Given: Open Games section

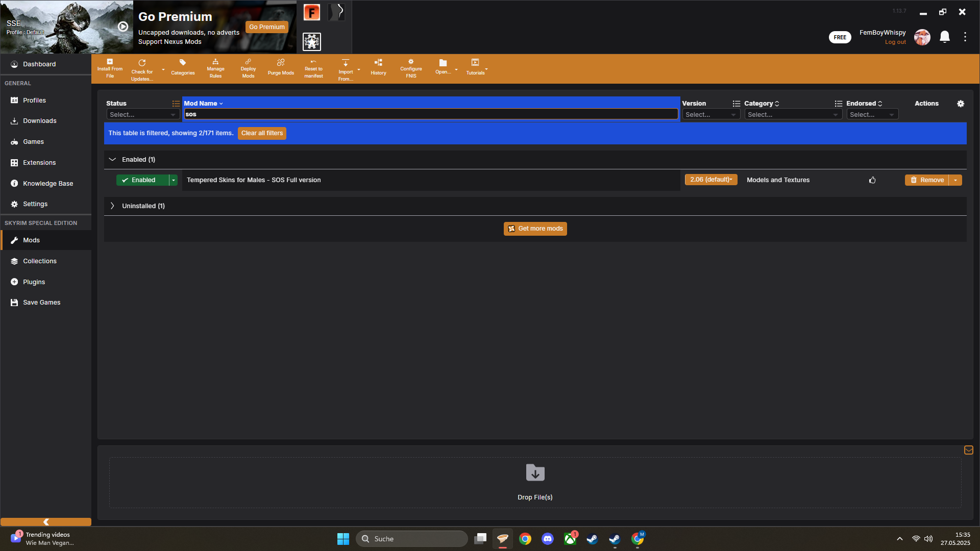Looking at the screenshot, I should point(46,142).
